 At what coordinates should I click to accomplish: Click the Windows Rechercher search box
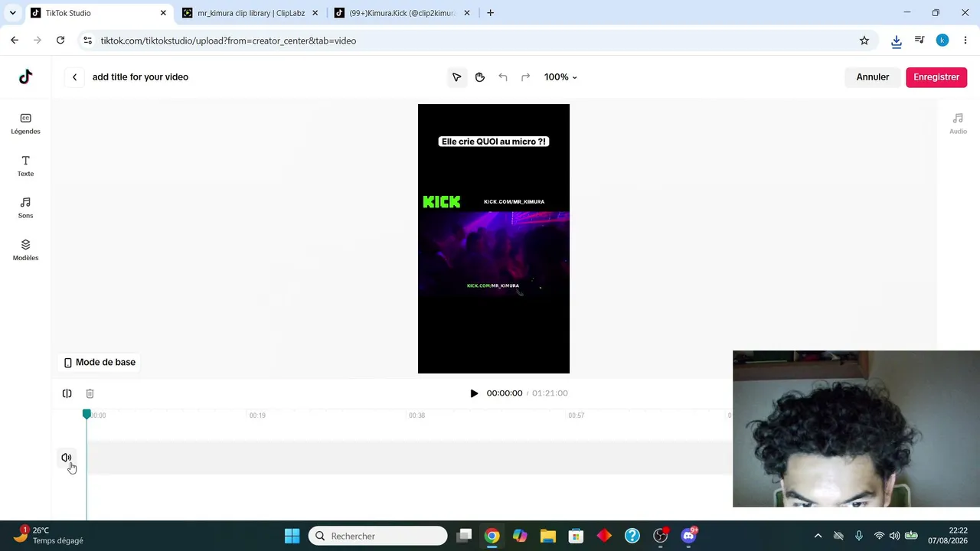tap(377, 536)
